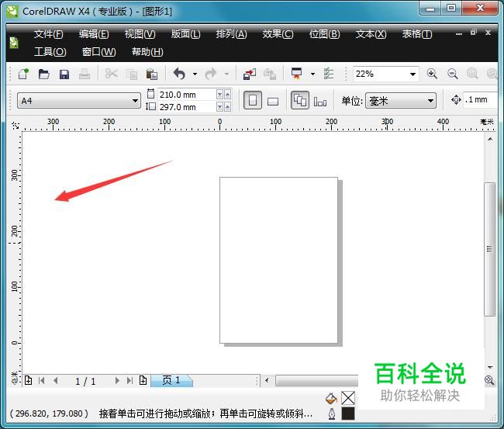The image size is (504, 429).
Task: Paste from clipboard icon
Action: click(x=152, y=74)
